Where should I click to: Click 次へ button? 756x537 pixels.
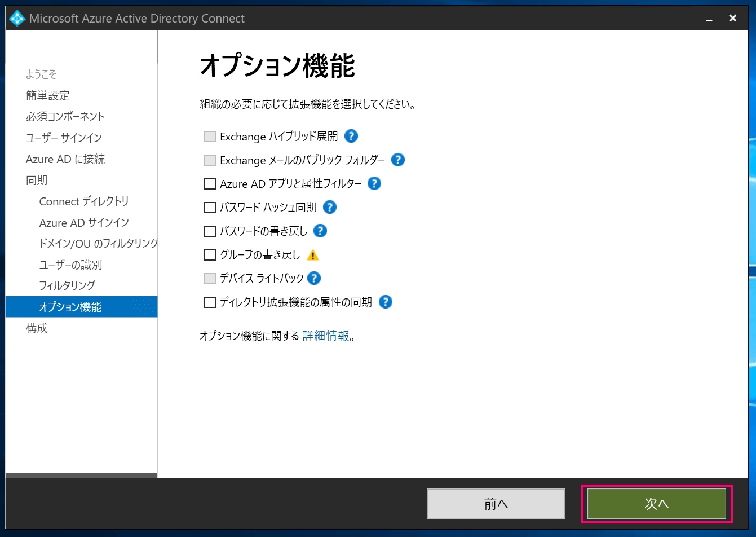(x=657, y=504)
